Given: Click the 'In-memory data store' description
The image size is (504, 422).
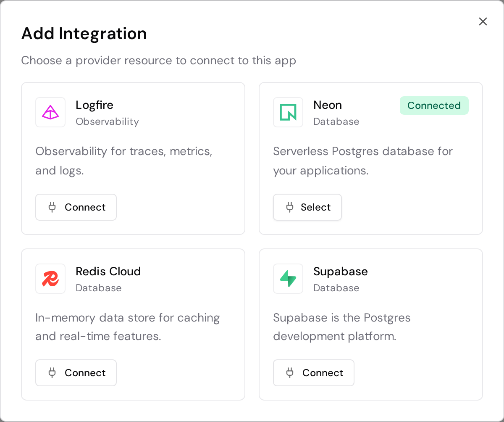Looking at the screenshot, I should tap(128, 327).
